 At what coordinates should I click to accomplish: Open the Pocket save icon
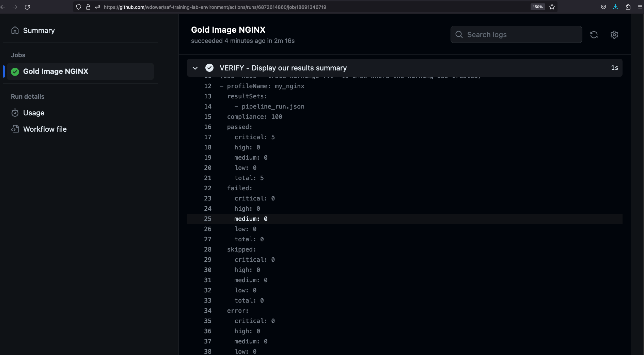603,7
